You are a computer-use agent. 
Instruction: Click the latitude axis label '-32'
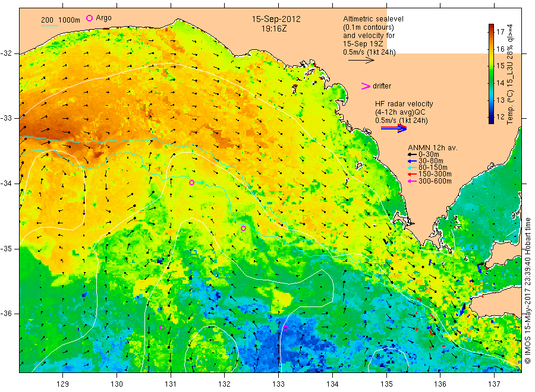tap(6, 53)
